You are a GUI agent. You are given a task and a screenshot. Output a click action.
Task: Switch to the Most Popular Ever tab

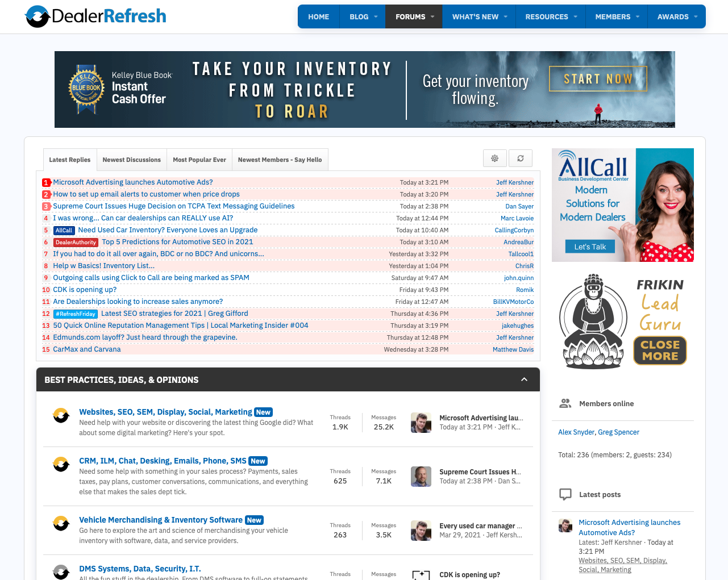[199, 160]
